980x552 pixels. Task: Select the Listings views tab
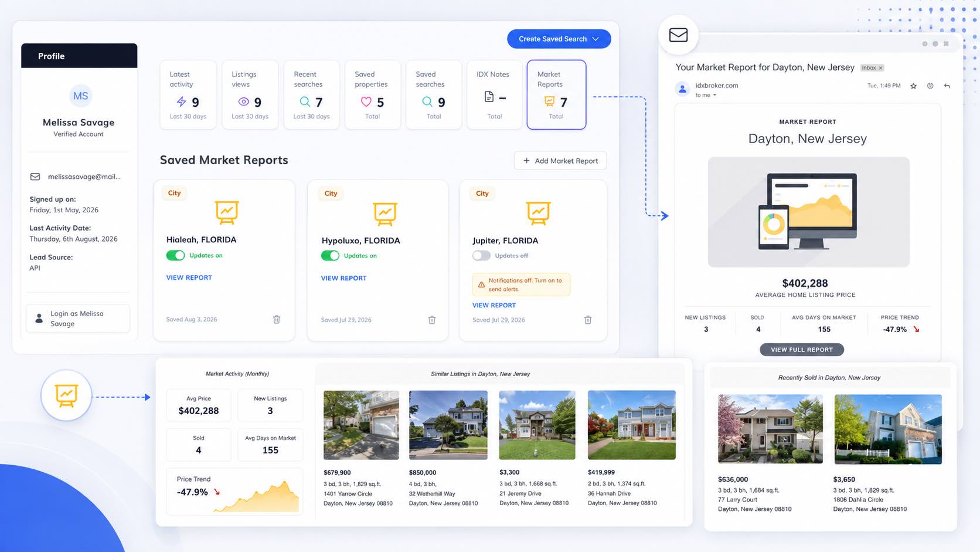tap(250, 94)
